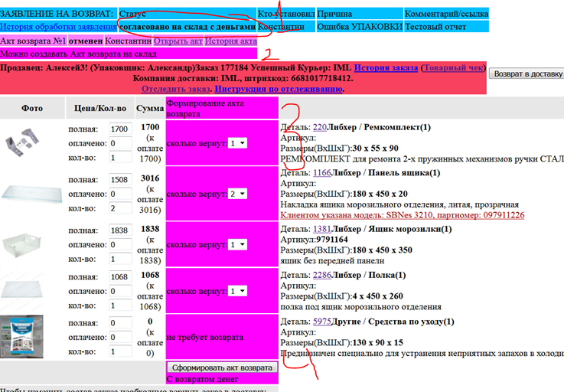Image resolution: width=564 pixels, height=392 pixels.
Task: Open return quantity dropdown for item 1838
Action: pyautogui.click(x=237, y=245)
